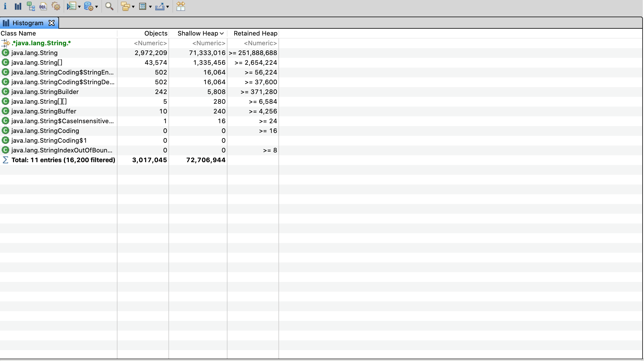Click the class icon beside java.lang.StringBuffer
Screen dimensions: 644x361
click(5, 111)
